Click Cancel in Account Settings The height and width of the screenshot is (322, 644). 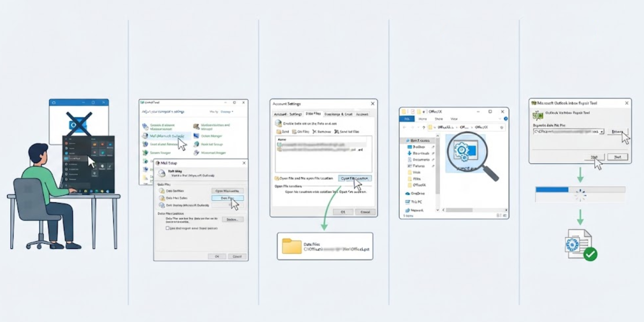coord(365,212)
